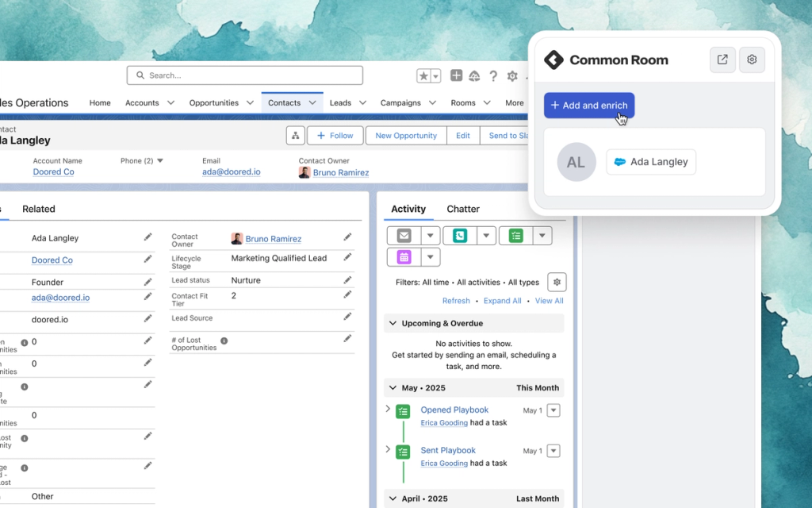Image resolution: width=812 pixels, height=508 pixels.
Task: Edit the Lead status field pencil
Action: 347,279
